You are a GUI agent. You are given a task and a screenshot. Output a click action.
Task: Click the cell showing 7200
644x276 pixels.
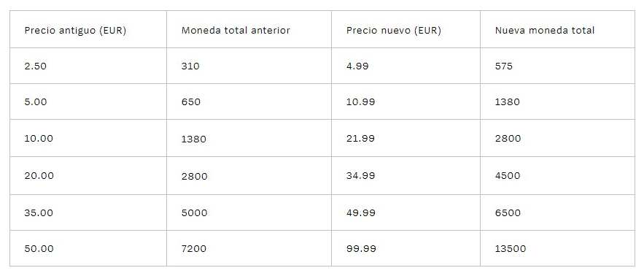[x=249, y=248]
